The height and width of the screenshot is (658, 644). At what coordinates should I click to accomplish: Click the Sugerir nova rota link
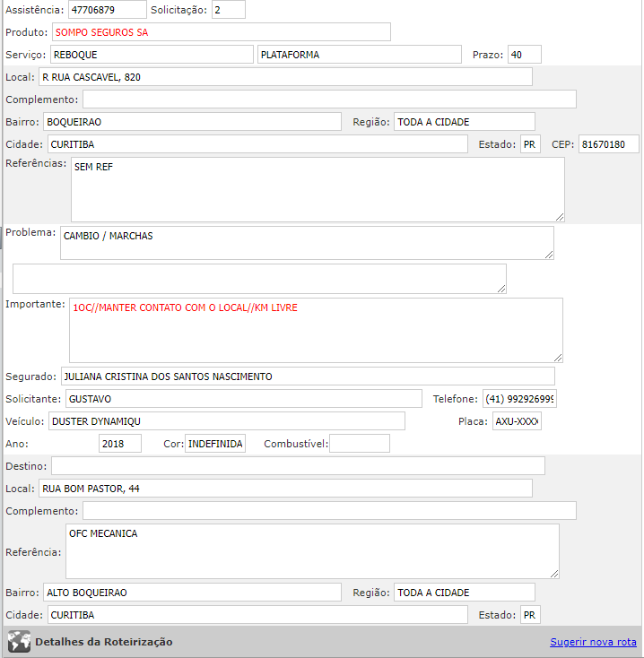click(593, 642)
